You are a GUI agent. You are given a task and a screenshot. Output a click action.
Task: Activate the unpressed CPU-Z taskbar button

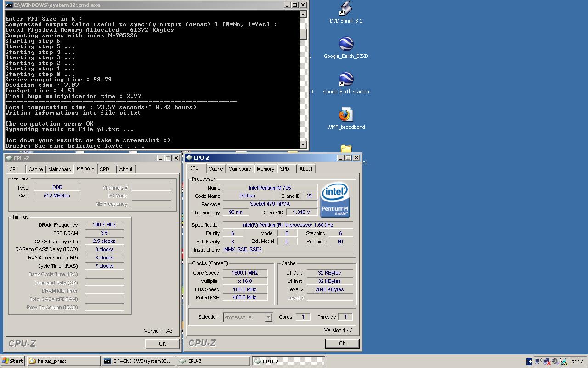213,361
